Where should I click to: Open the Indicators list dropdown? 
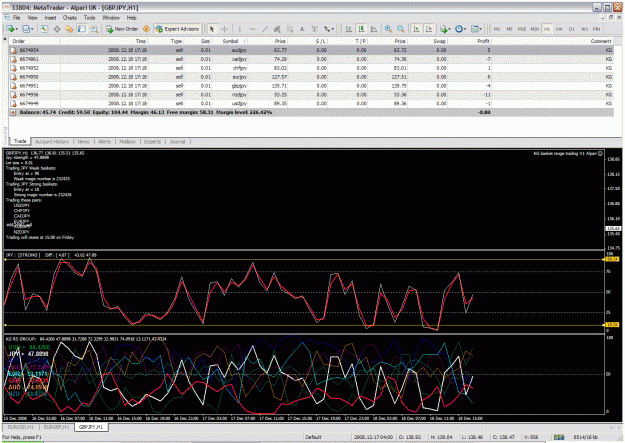coord(445,29)
